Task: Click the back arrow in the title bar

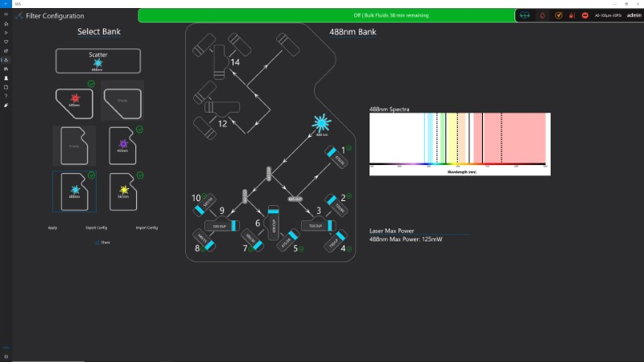Action: coord(6,4)
